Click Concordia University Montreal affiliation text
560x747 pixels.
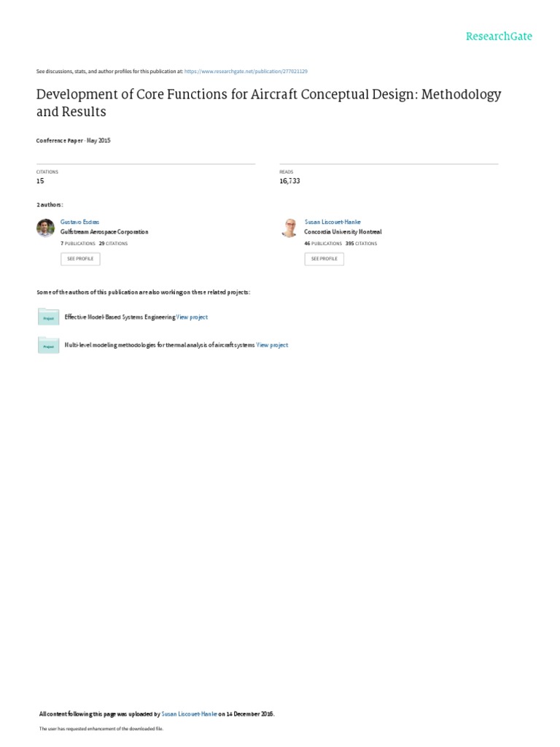point(343,232)
